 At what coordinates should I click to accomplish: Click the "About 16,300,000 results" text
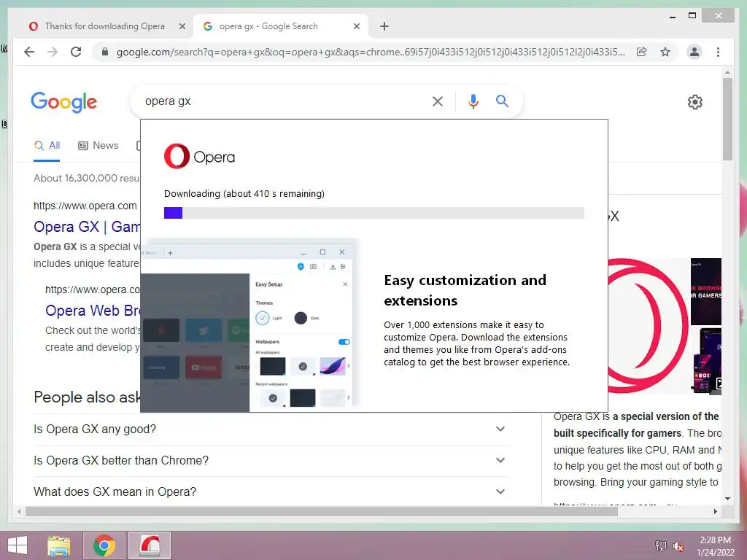(x=87, y=178)
